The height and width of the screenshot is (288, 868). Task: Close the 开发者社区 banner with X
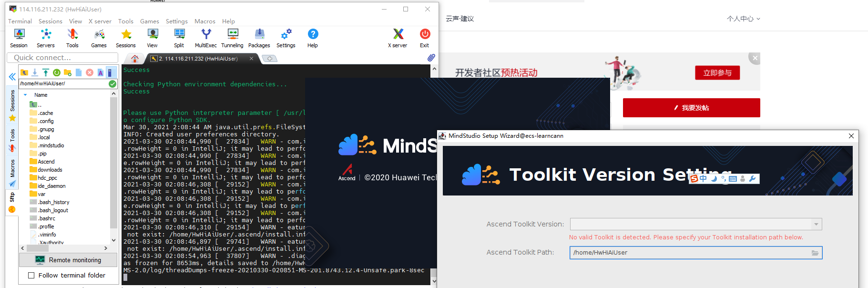click(754, 58)
